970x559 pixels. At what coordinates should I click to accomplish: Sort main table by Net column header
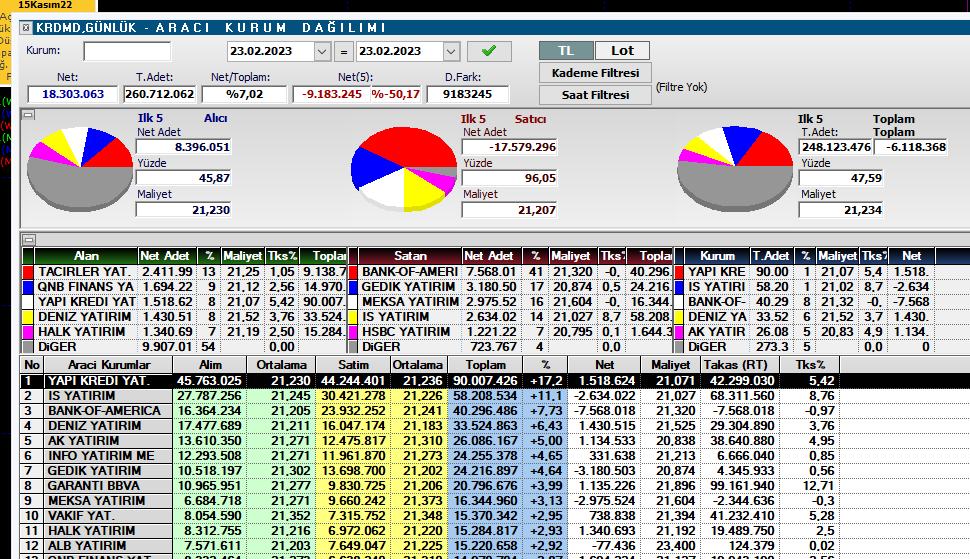pos(604,365)
